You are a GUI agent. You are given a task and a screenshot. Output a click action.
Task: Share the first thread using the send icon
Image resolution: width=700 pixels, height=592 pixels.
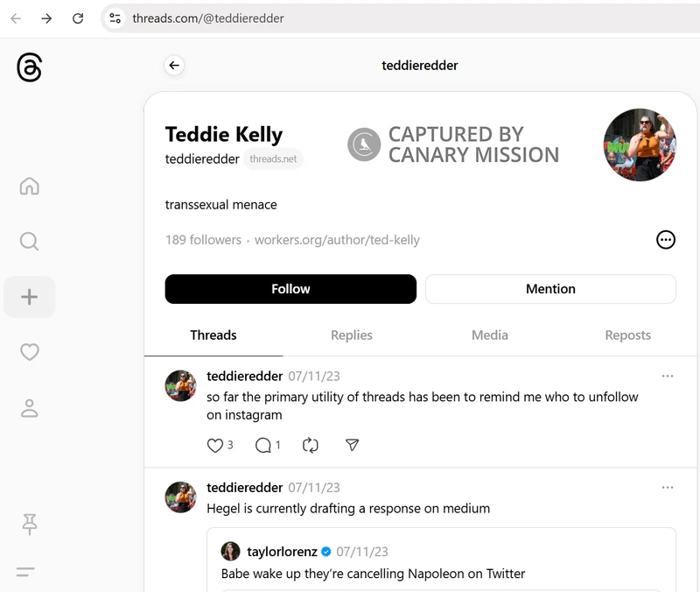click(x=352, y=445)
